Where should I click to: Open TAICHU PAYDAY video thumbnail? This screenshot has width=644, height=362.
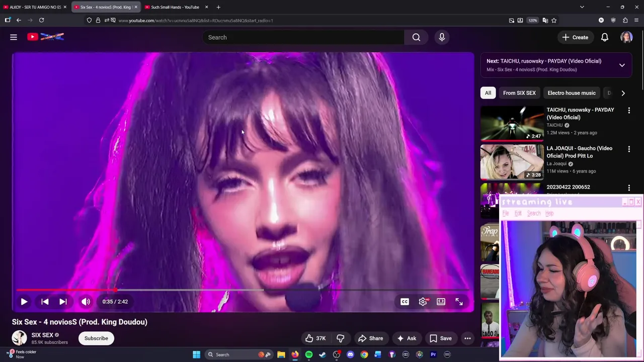[x=512, y=124]
